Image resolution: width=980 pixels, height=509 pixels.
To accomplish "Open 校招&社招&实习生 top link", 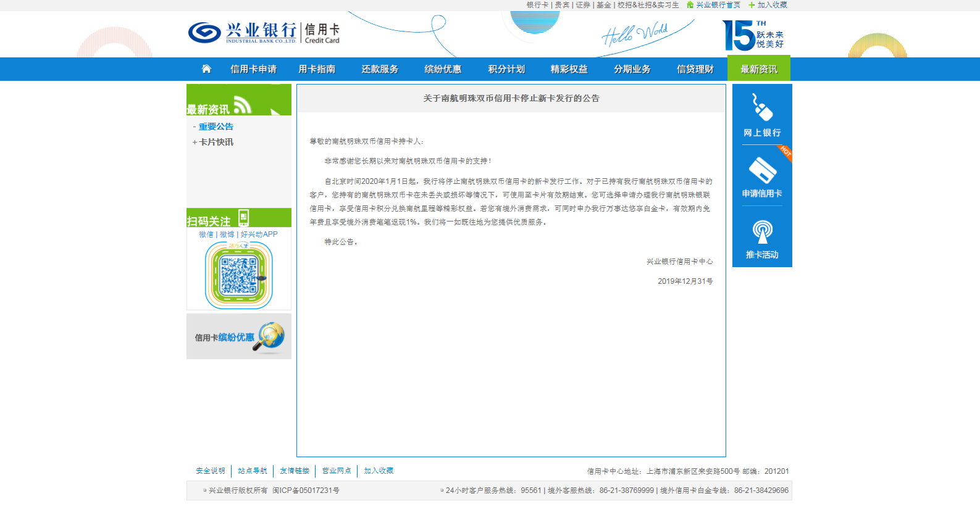I will click(x=648, y=5).
